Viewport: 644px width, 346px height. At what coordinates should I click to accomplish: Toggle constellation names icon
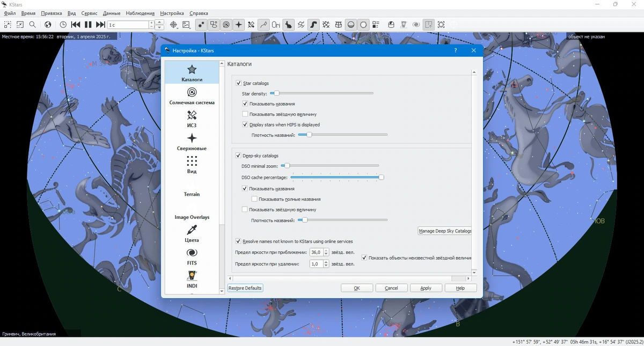(276, 24)
